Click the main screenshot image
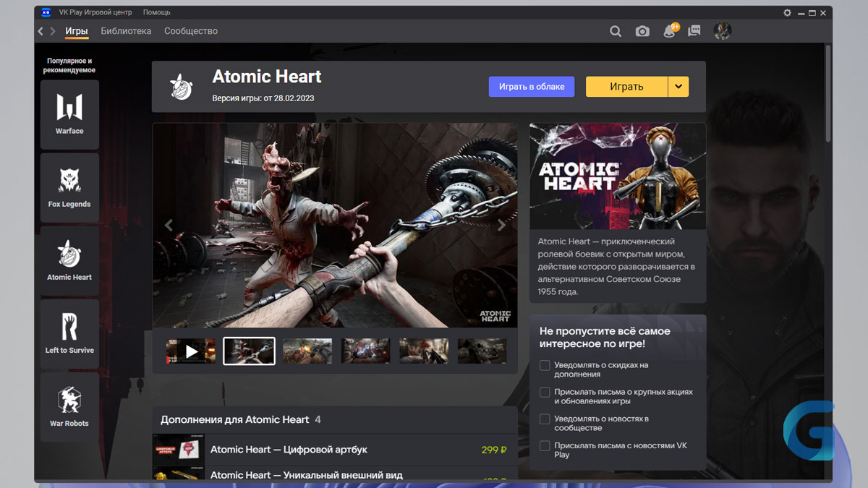868x488 pixels. [335, 225]
